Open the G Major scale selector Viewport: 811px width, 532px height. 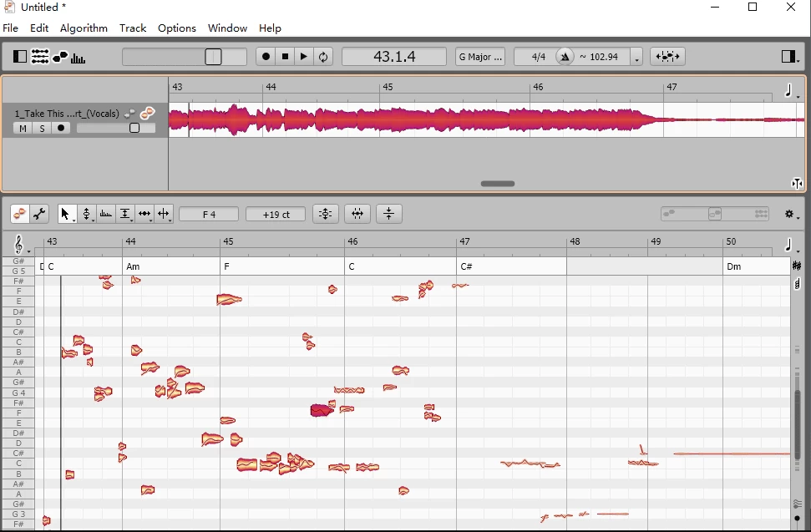479,56
